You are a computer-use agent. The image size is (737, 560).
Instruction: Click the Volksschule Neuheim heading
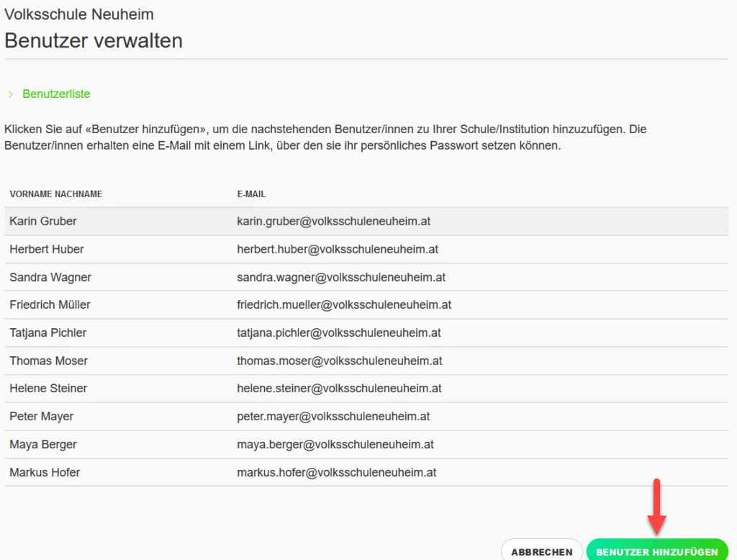79,14
